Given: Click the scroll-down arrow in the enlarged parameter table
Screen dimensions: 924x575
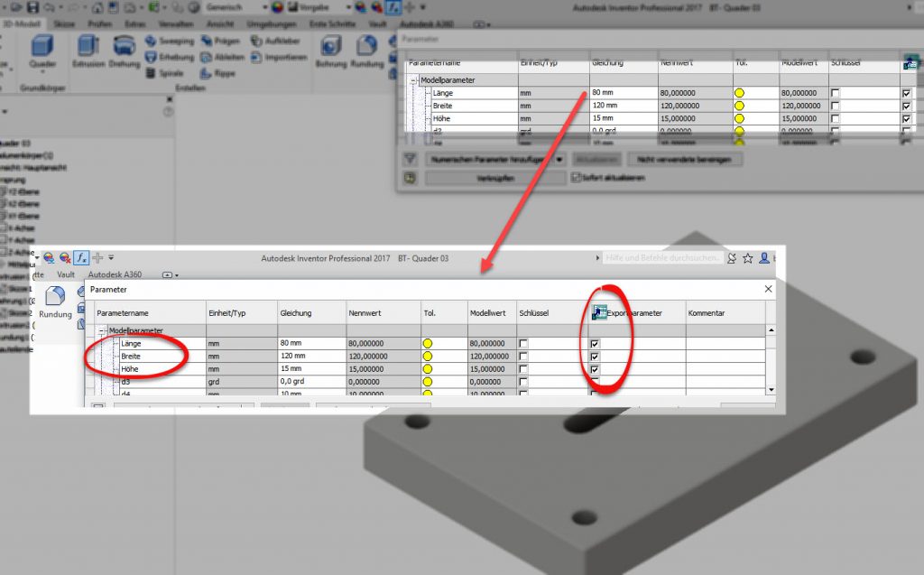Looking at the screenshot, I should pos(771,390).
